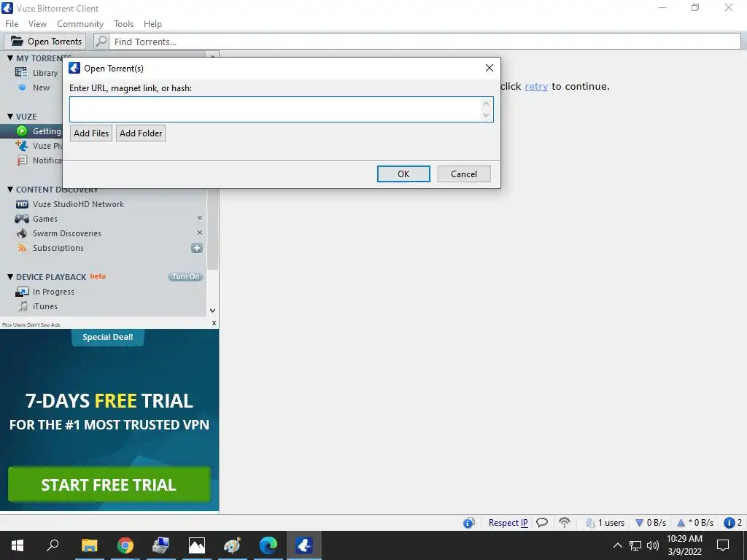This screenshot has width=747, height=560.
Task: Open the Getting Started green play icon
Action: click(22, 131)
